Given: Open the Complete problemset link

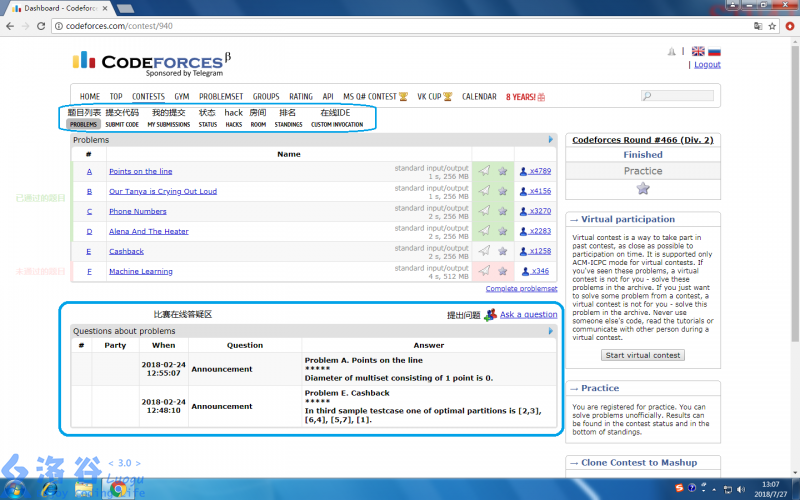Looking at the screenshot, I should (x=520, y=289).
